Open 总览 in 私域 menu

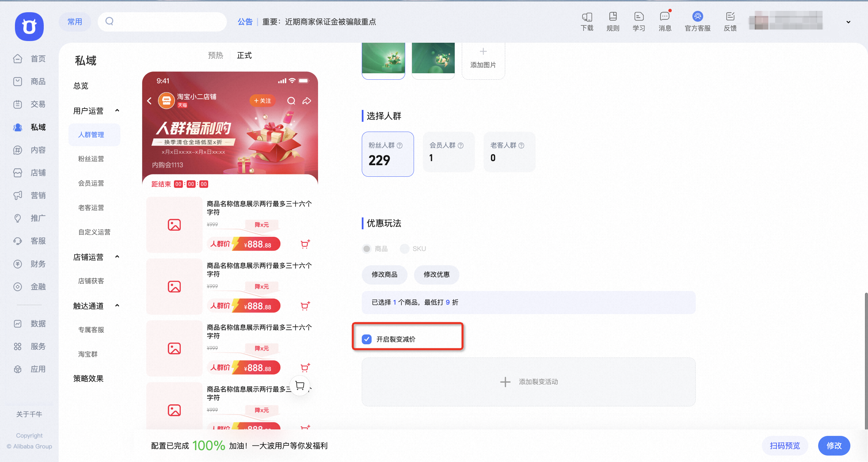[x=81, y=86]
